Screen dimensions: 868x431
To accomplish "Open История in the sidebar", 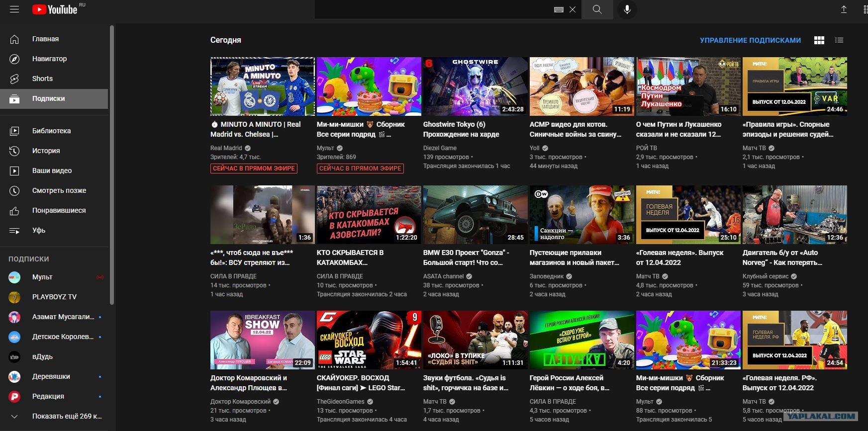I will (x=54, y=151).
